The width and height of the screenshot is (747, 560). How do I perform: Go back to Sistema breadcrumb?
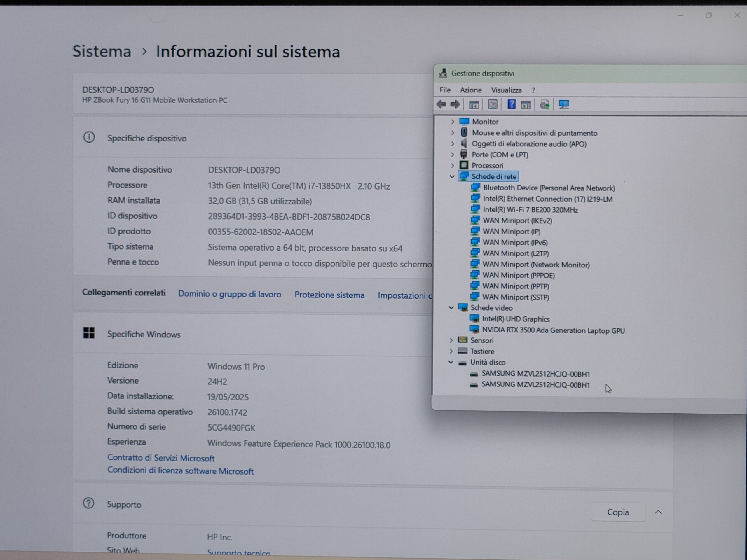[102, 51]
